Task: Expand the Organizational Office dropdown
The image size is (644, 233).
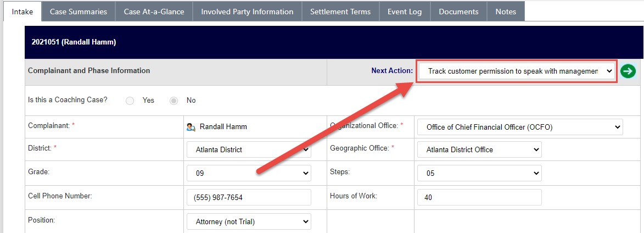Action: pos(520,127)
